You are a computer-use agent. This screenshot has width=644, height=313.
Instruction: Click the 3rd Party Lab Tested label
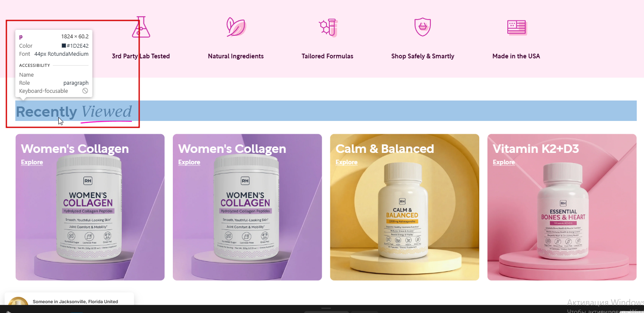pos(141,56)
